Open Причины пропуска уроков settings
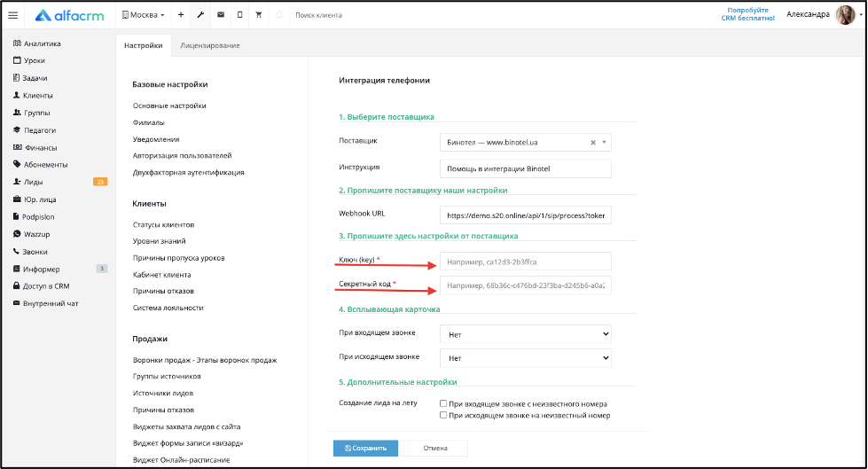Screen dimensions: 868x469 coord(179,257)
